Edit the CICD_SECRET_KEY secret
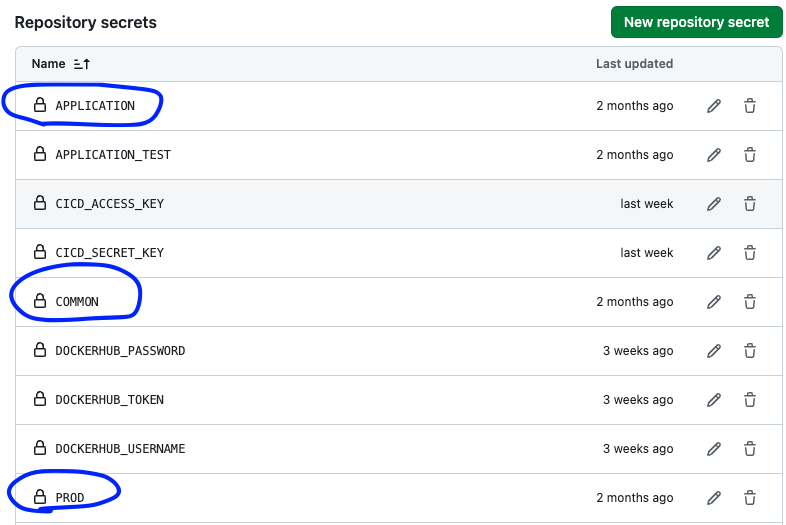The image size is (786, 525). pos(714,253)
